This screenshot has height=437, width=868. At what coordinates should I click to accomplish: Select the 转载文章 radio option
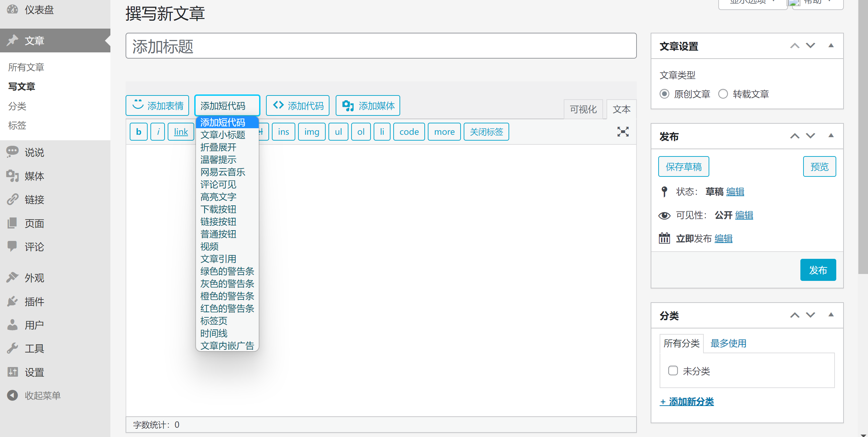click(723, 94)
